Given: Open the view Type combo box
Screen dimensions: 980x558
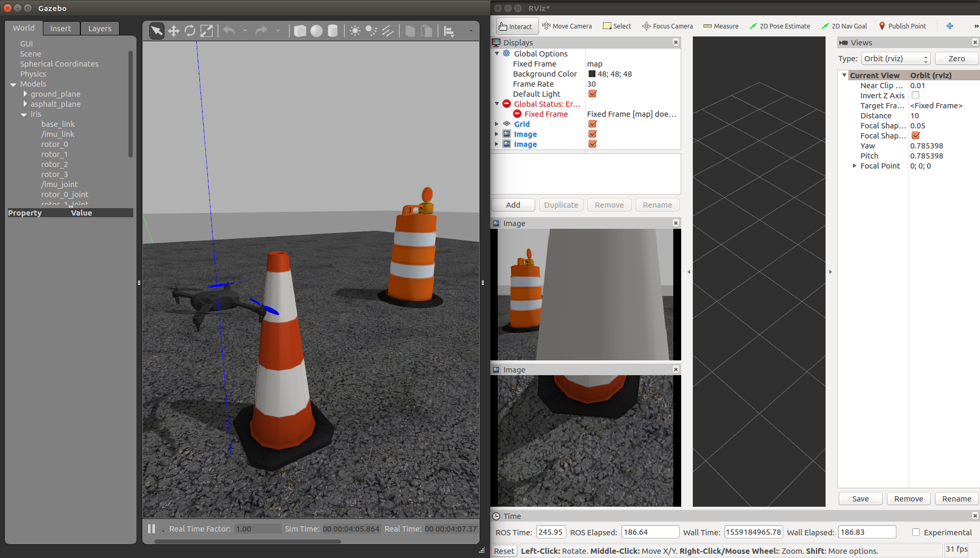Looking at the screenshot, I should point(895,59).
